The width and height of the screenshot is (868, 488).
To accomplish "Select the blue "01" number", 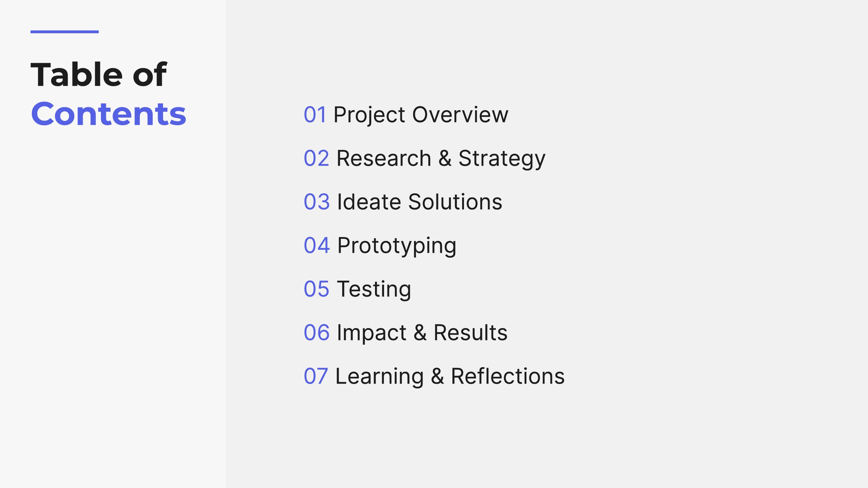I will pos(315,115).
